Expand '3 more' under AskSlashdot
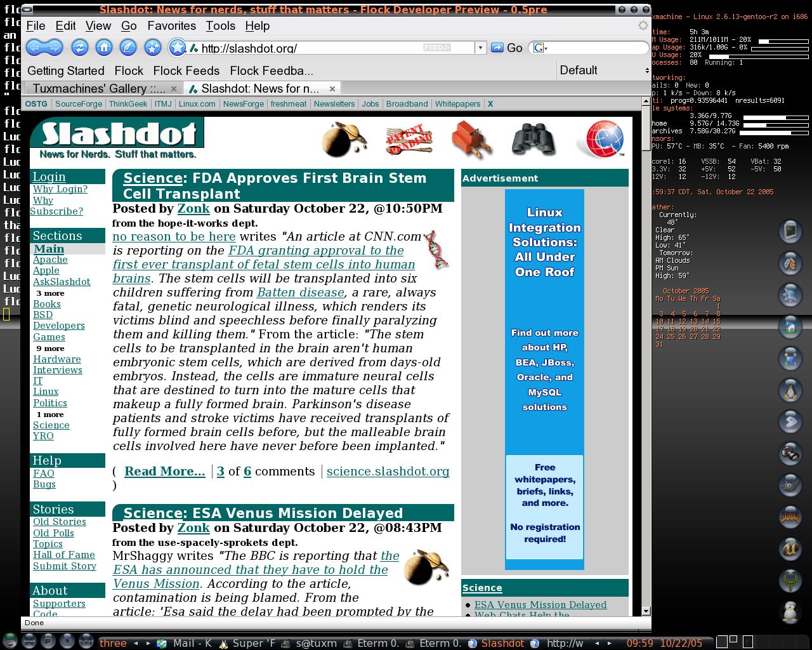Viewport: 812px width, 650px height. (x=50, y=293)
